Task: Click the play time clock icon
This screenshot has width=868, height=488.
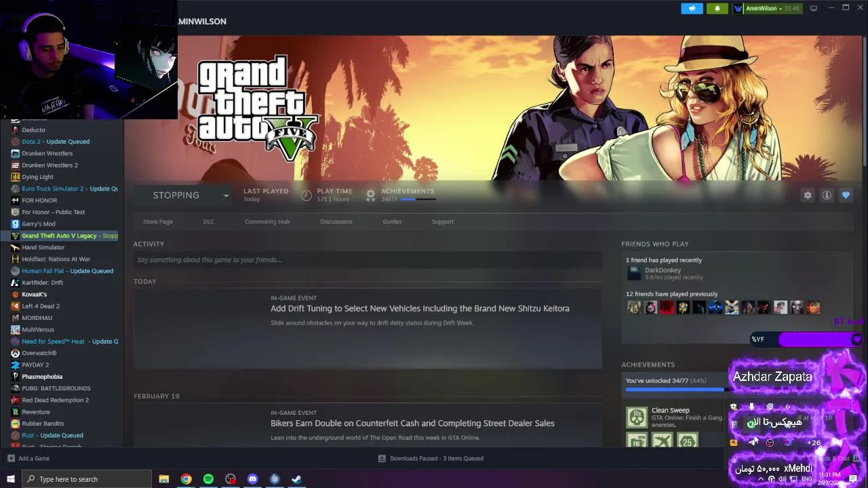Action: click(x=307, y=195)
